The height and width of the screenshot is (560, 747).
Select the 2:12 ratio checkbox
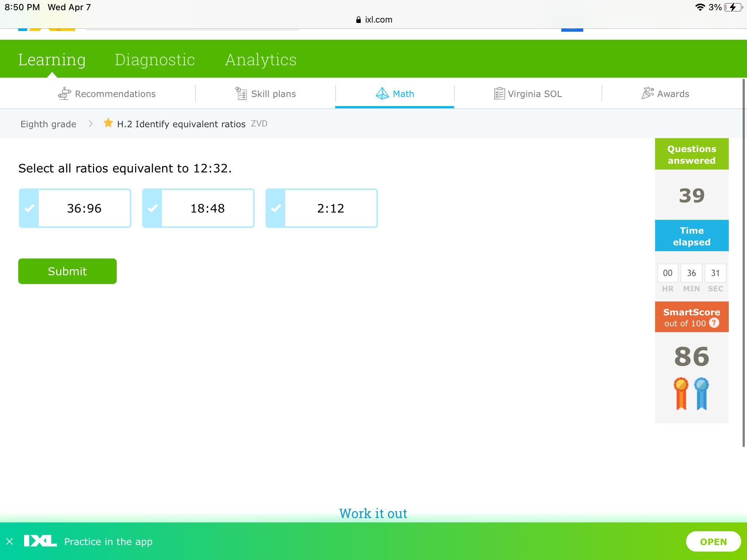click(276, 208)
